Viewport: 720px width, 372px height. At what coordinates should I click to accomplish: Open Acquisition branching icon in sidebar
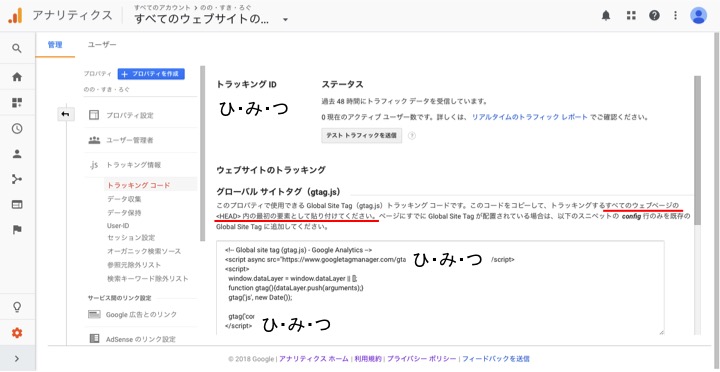17,179
